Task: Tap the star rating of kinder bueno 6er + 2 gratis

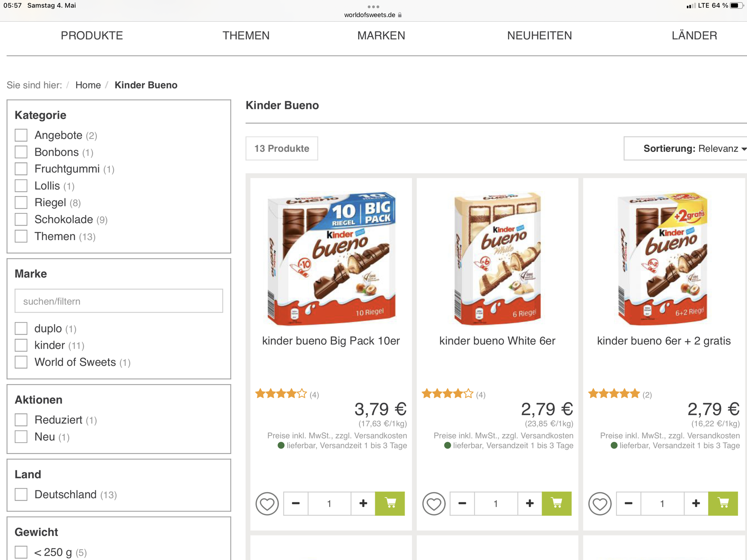Action: coord(614,394)
